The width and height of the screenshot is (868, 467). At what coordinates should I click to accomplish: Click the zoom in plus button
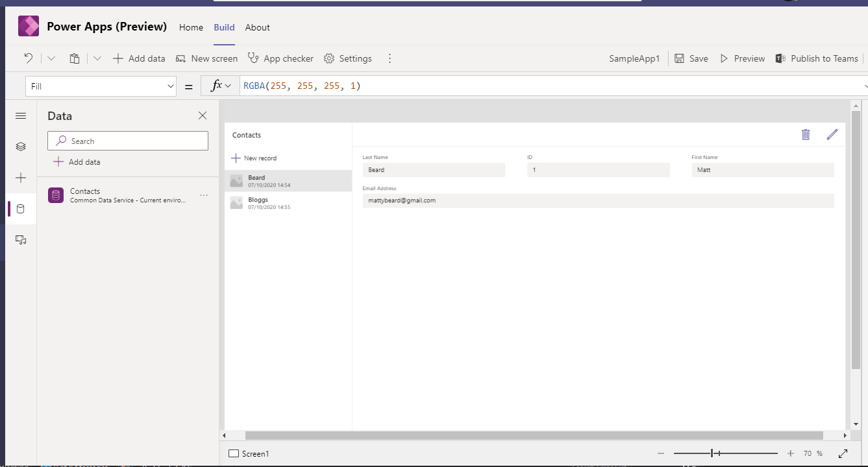pyautogui.click(x=790, y=453)
